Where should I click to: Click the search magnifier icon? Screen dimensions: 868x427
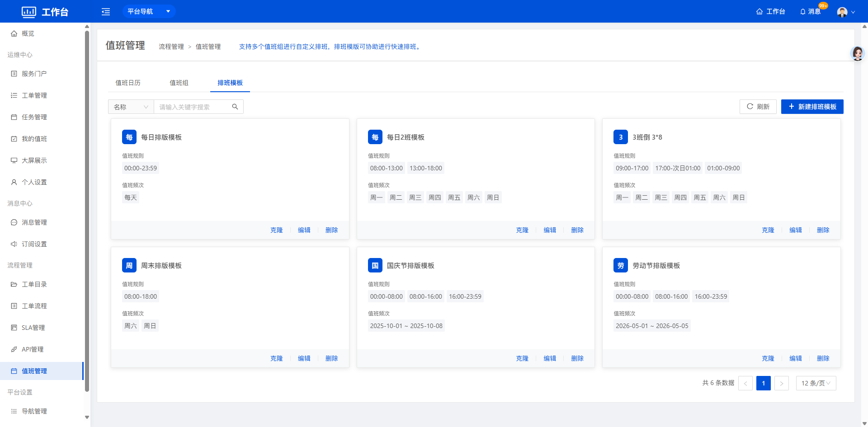pos(235,107)
